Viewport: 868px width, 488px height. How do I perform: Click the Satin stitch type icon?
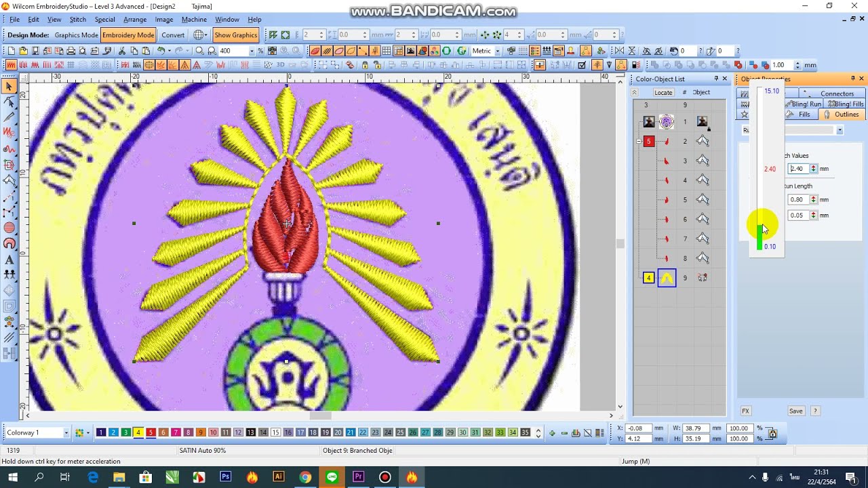pos(11,65)
